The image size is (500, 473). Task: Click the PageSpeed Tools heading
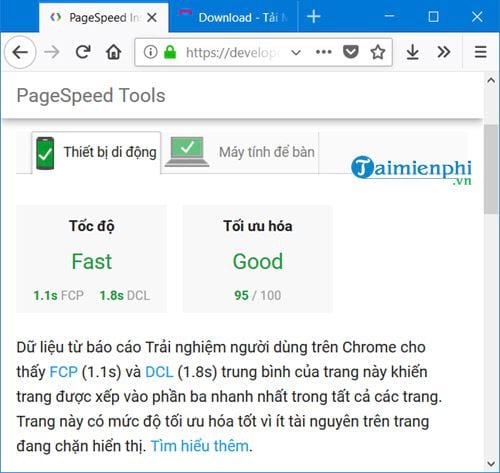[91, 96]
